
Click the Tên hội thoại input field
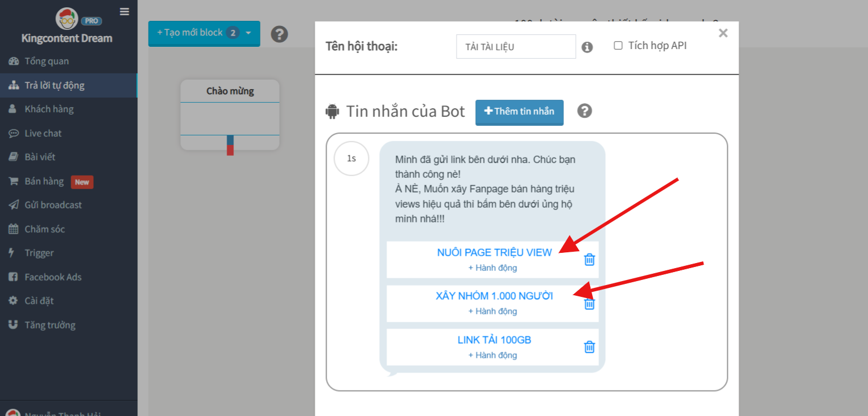coord(515,47)
